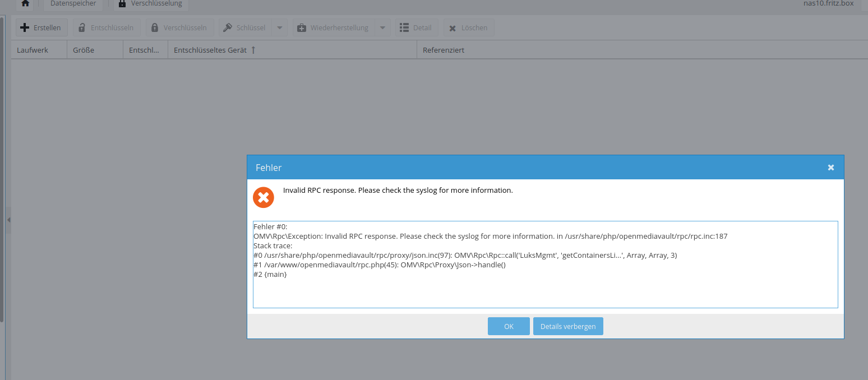The image size is (868, 380).
Task: Click the error stack trace text area
Action: 545,264
